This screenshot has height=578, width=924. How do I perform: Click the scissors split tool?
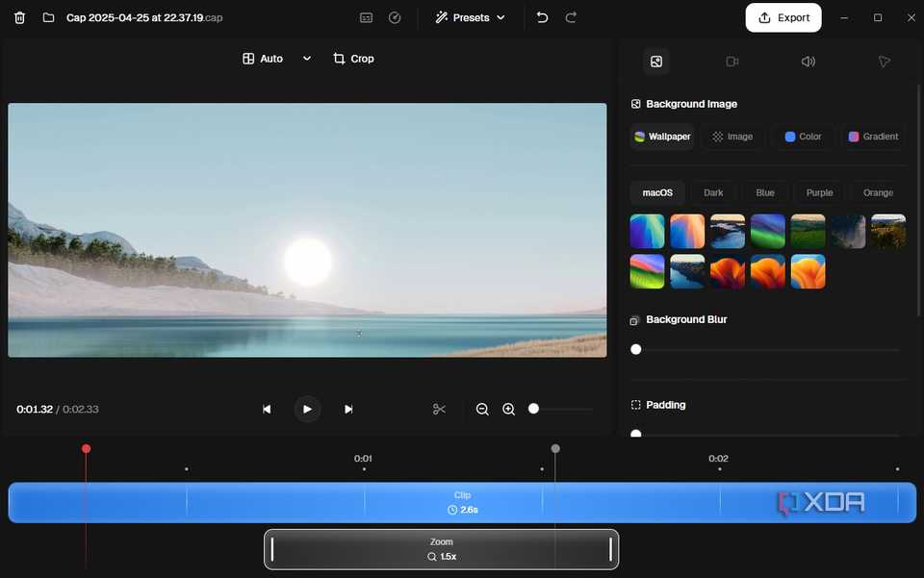click(439, 409)
